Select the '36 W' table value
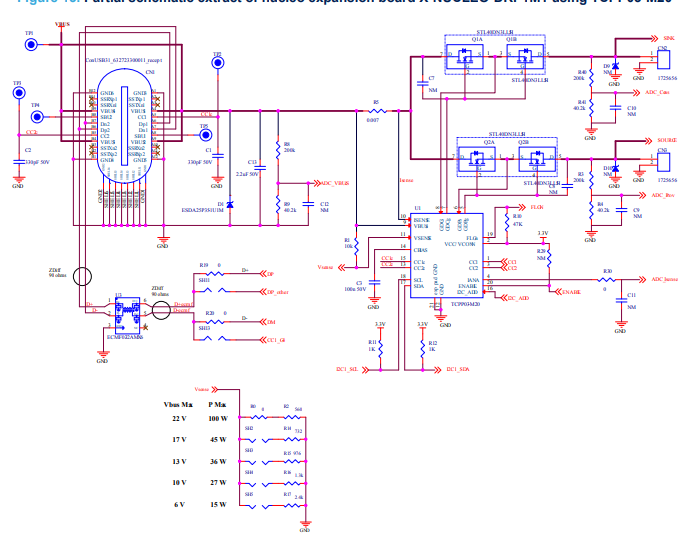Viewport: 700px width, 545px height. coord(218,462)
